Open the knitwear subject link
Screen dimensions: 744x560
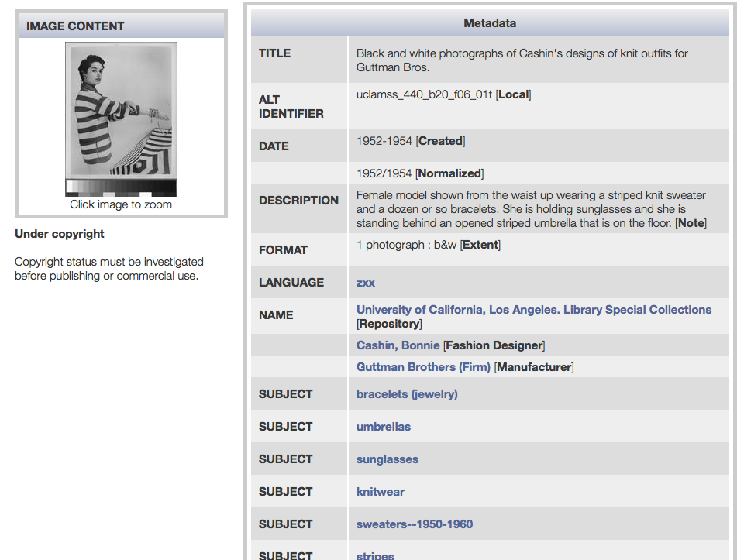click(x=381, y=492)
